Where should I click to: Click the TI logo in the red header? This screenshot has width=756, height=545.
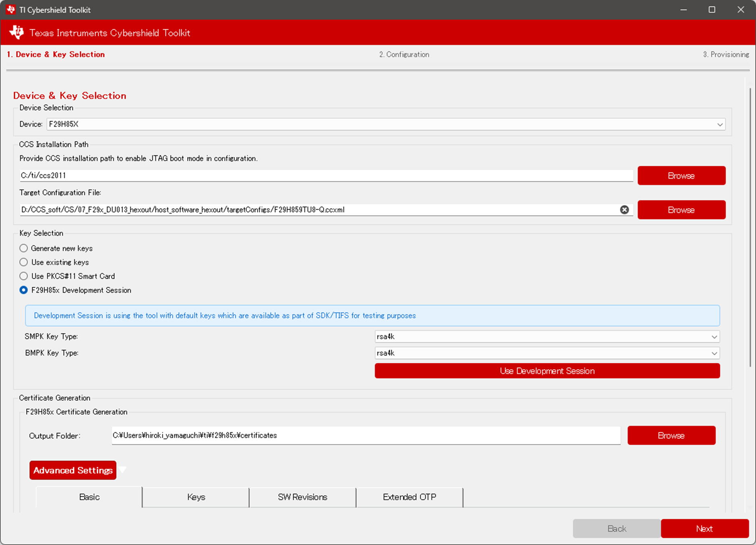point(17,33)
